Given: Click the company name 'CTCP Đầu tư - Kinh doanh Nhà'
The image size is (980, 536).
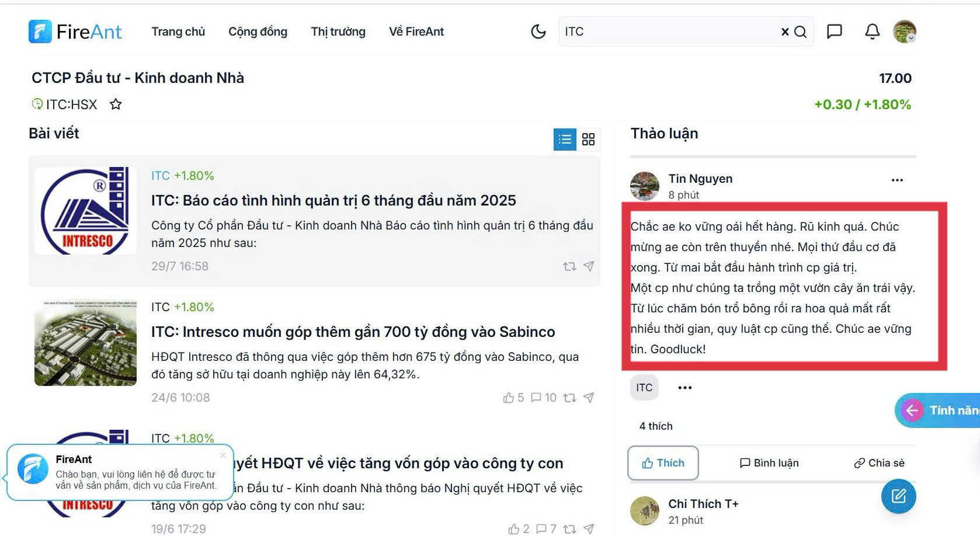Looking at the screenshot, I should 138,78.
